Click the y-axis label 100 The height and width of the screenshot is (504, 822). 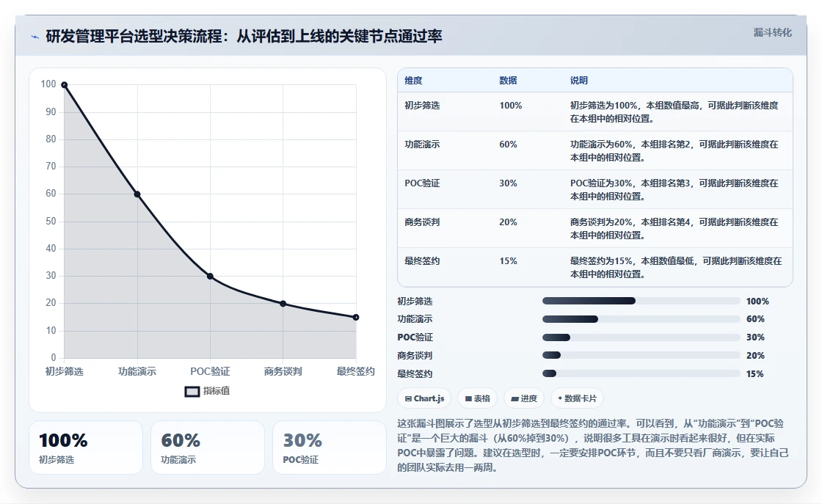48,84
